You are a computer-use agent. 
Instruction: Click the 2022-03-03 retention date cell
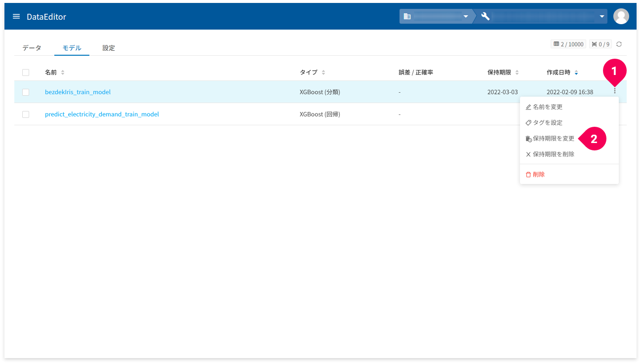[502, 92]
